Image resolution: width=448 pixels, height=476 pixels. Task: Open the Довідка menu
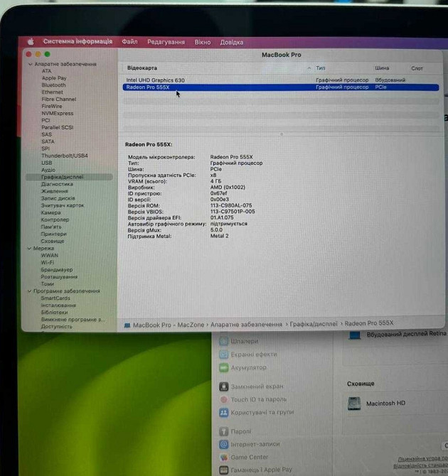[x=232, y=43]
